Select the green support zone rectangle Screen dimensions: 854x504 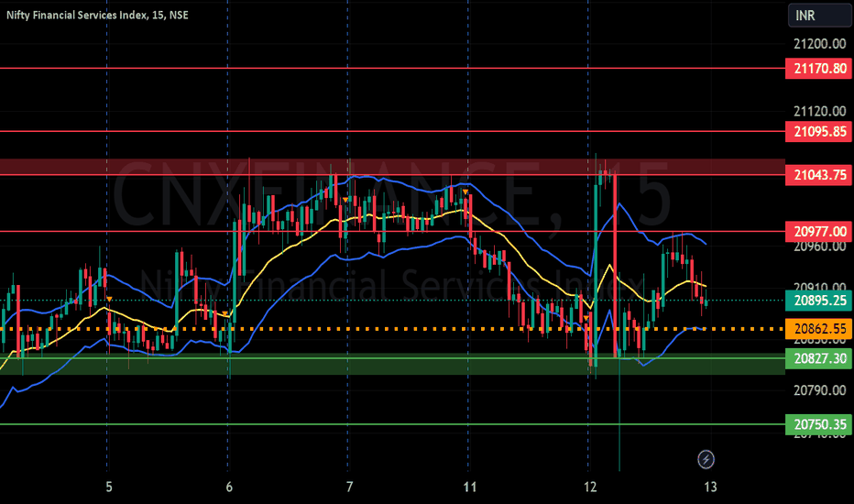pyautogui.click(x=392, y=364)
